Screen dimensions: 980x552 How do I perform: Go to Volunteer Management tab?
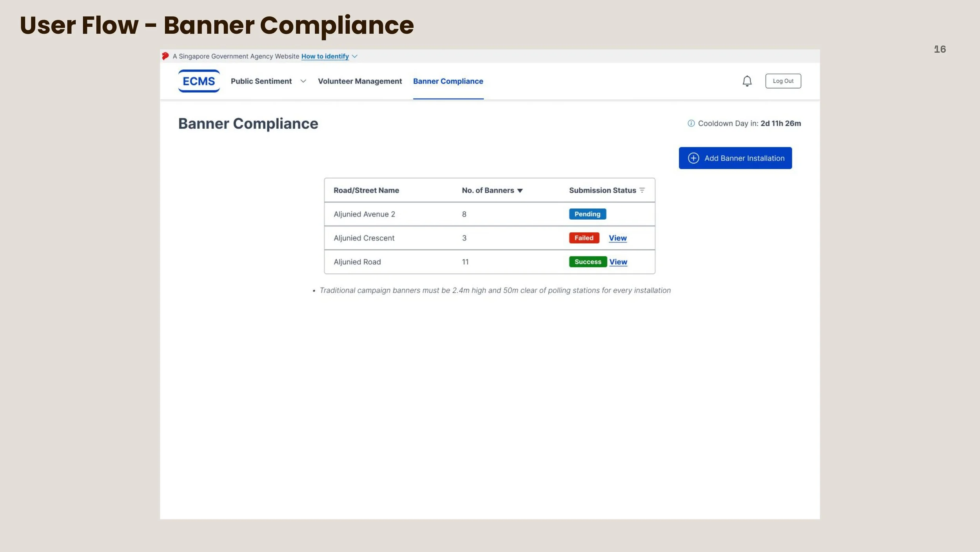[360, 81]
